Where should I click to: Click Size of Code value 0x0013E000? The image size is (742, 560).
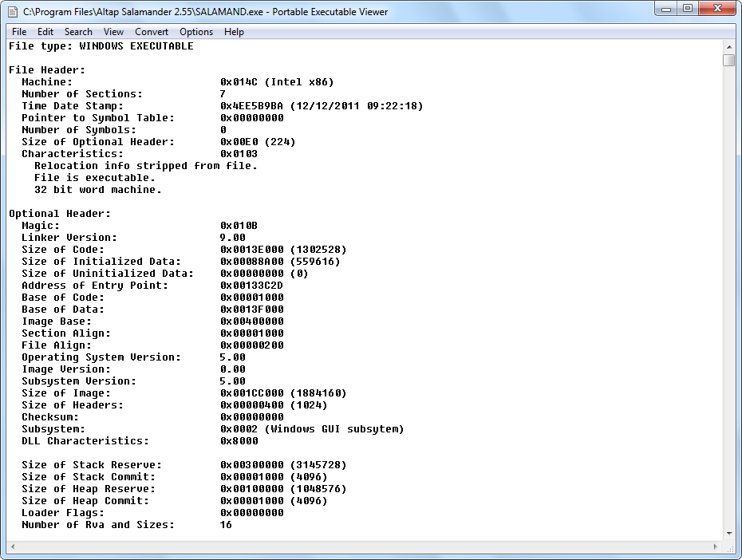pyautogui.click(x=251, y=250)
